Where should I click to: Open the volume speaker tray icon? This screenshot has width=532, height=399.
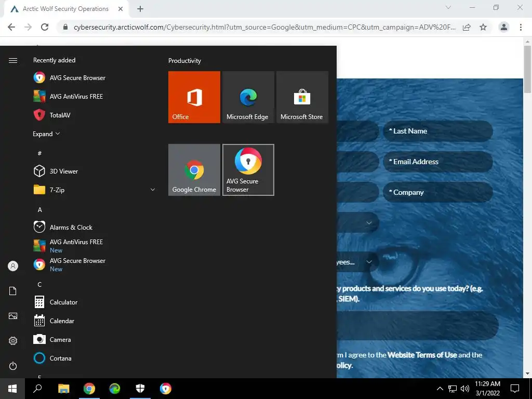coord(465,389)
